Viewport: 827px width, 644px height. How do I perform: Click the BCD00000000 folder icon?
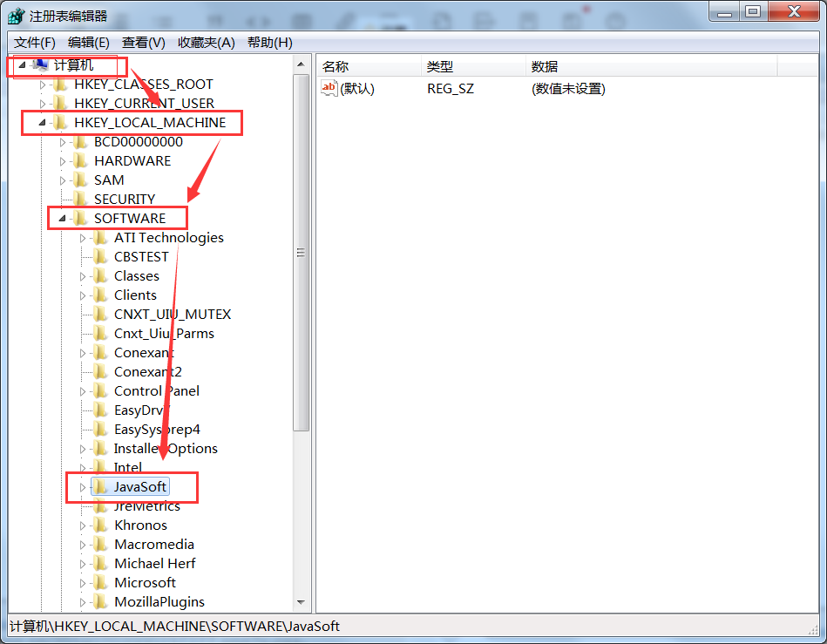tap(81, 142)
